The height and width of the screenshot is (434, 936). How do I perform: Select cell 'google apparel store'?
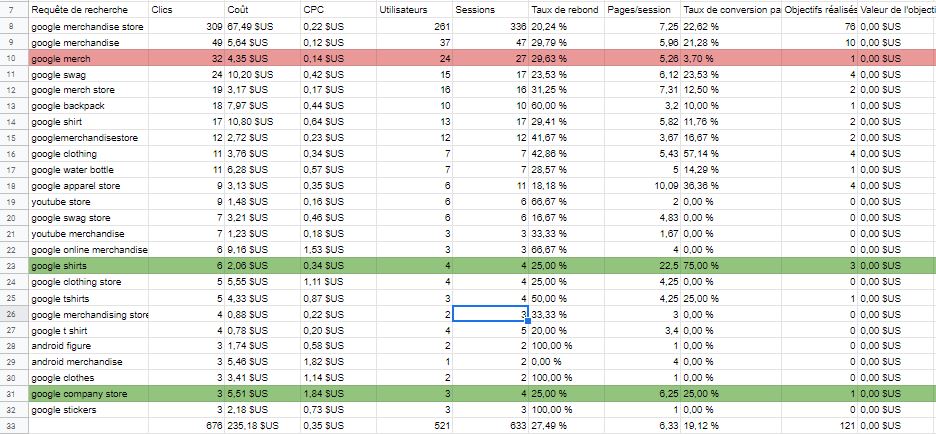pos(88,186)
